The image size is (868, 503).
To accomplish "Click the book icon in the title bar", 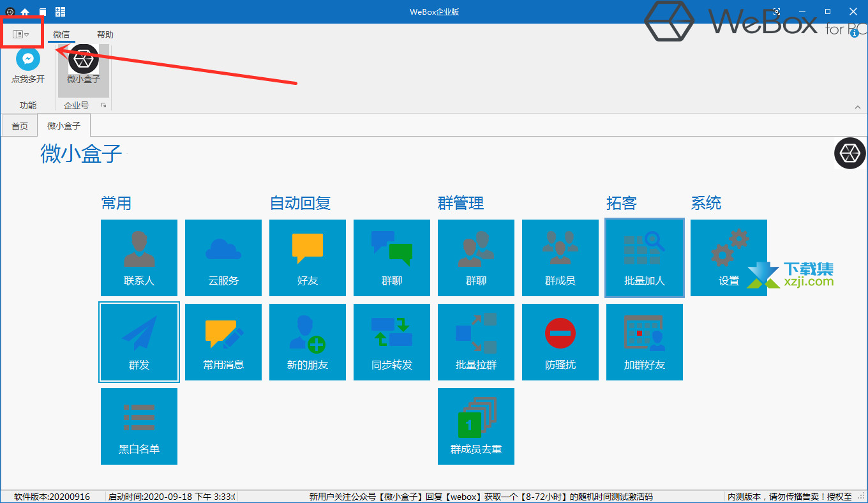I will click(x=42, y=11).
